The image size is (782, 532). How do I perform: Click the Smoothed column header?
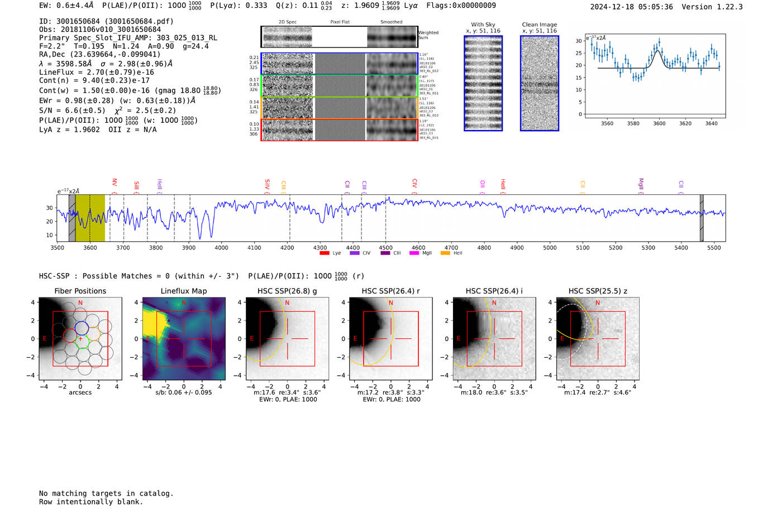pos(391,22)
